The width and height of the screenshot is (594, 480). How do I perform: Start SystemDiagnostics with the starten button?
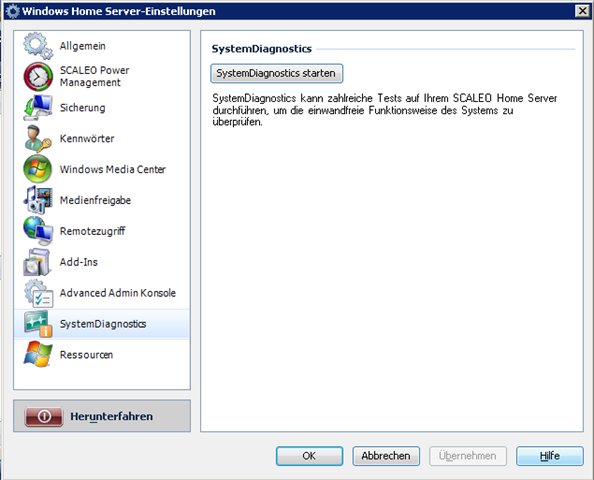pyautogui.click(x=277, y=73)
